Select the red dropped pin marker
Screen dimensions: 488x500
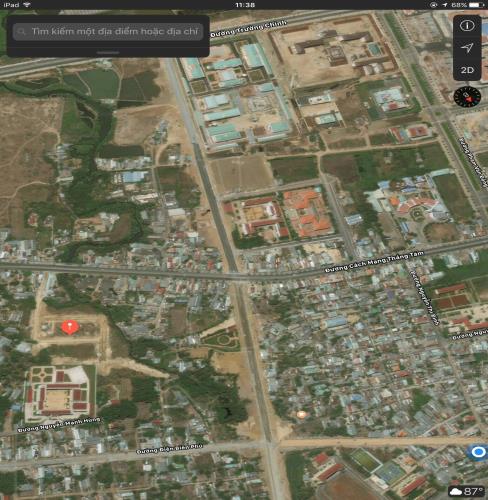click(69, 327)
